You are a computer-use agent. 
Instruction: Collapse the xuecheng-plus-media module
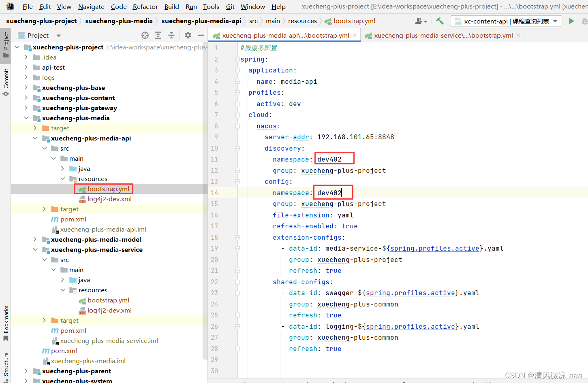pos(26,118)
